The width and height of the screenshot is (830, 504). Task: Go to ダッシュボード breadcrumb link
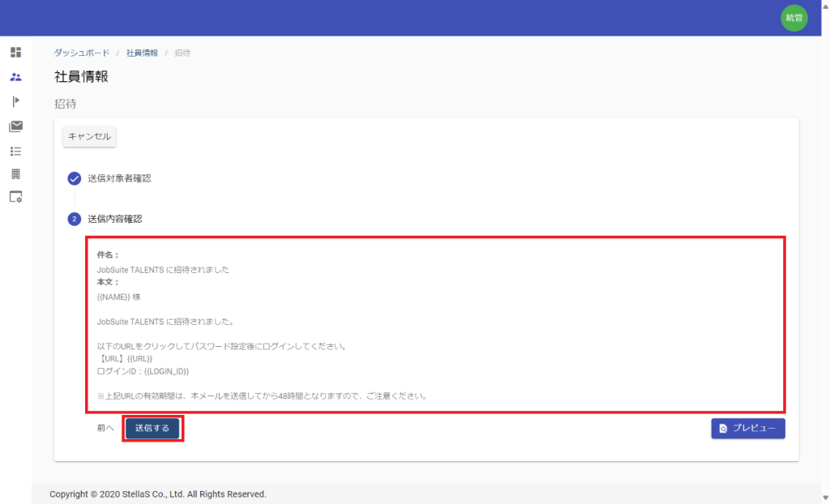[x=82, y=53]
